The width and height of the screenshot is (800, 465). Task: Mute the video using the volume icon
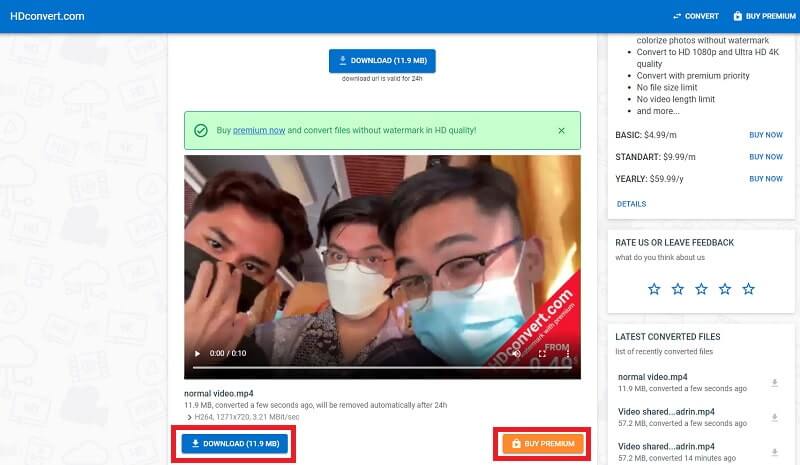(x=516, y=353)
